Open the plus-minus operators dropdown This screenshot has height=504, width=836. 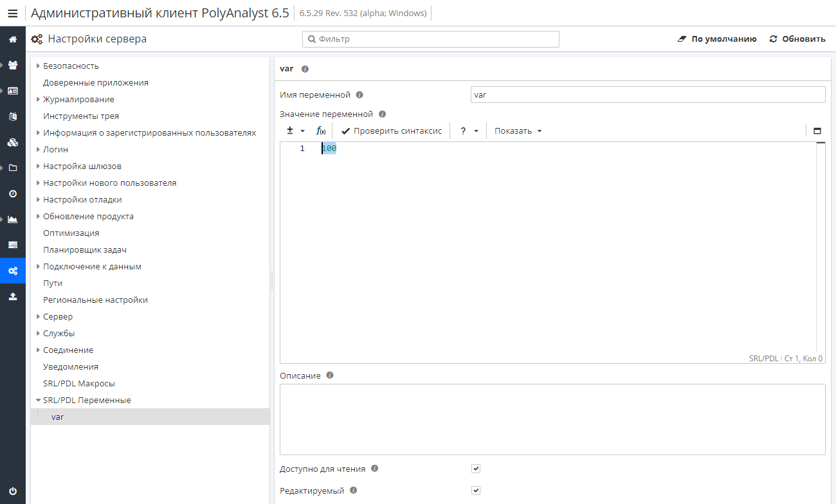coord(295,130)
